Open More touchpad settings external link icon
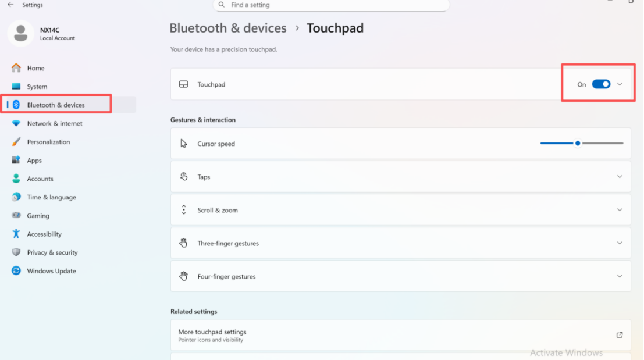This screenshot has width=644, height=360. pos(620,335)
